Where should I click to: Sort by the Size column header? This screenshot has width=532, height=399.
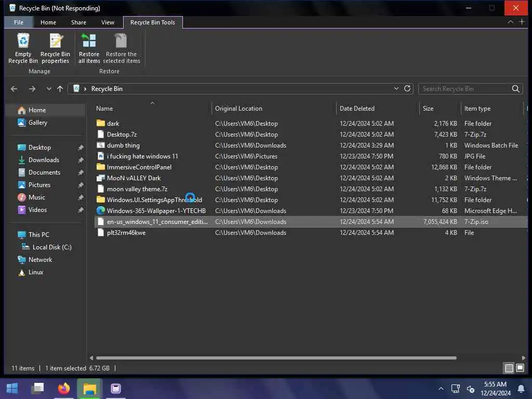pos(440,109)
